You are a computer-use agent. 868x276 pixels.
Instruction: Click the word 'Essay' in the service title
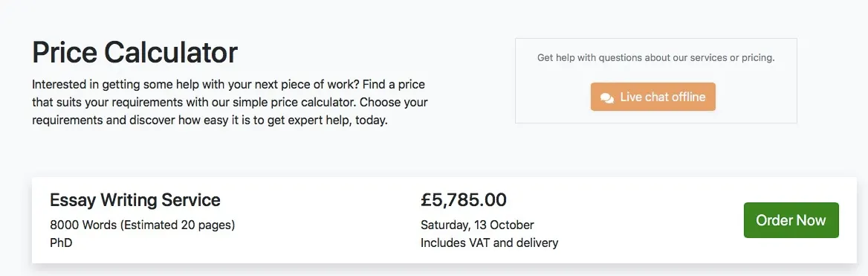[73, 199]
